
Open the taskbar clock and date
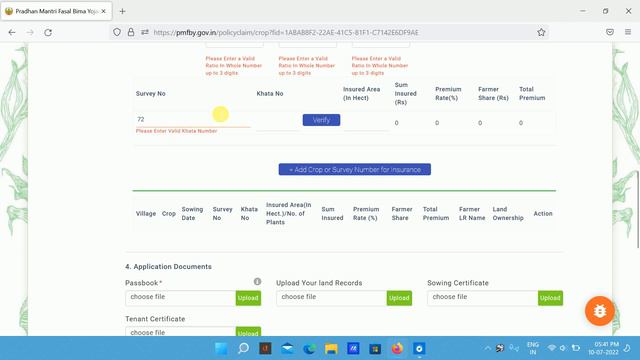[603, 348]
